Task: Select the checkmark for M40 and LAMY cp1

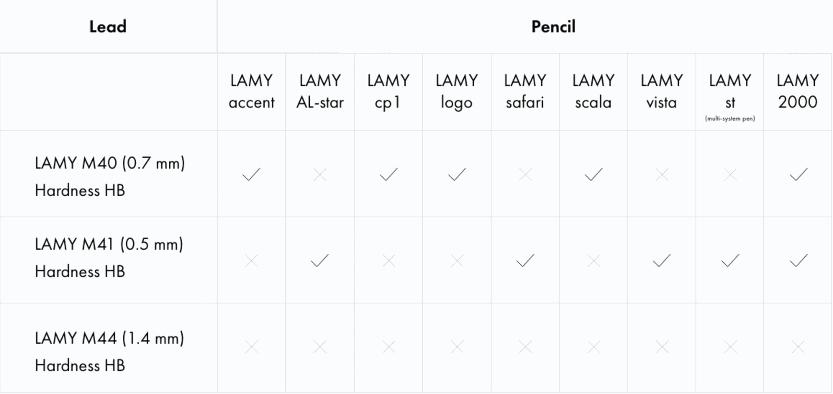Action: (x=388, y=174)
